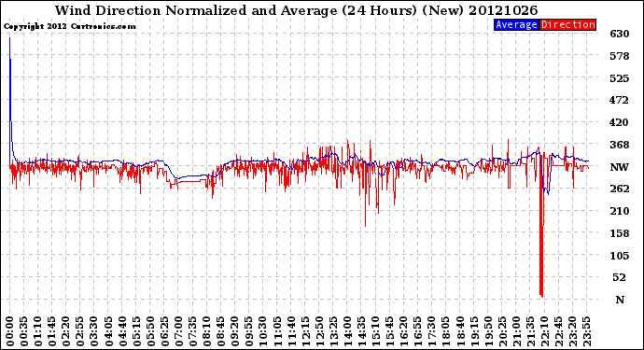Select the 210 y-axis label
The height and width of the screenshot is (350, 644).
pos(620,211)
